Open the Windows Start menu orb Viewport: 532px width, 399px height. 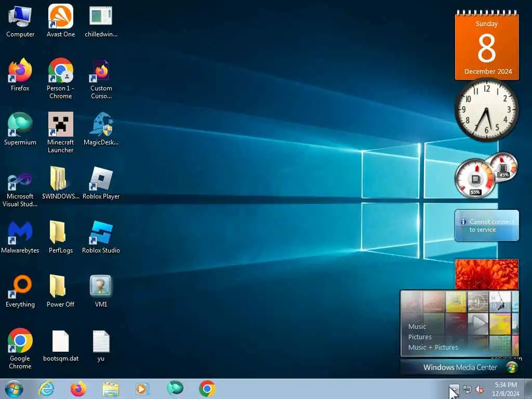point(14,389)
